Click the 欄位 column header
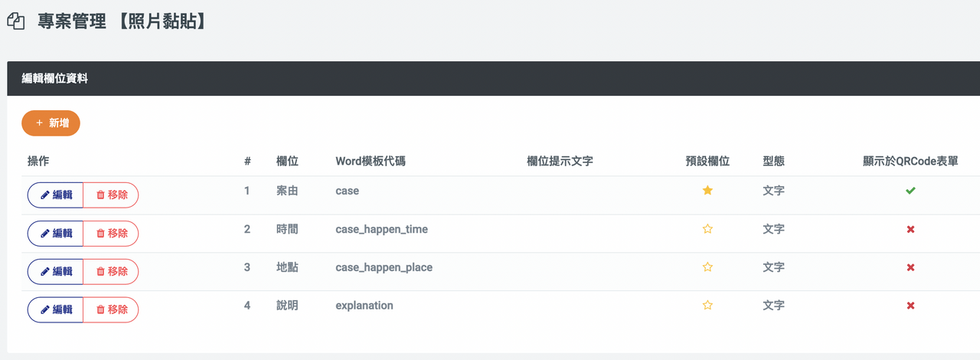 pos(287,161)
